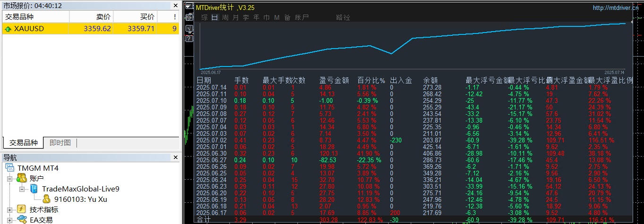Open the 账户 tab in MTDriver
The image size is (644, 224).
tap(302, 17)
